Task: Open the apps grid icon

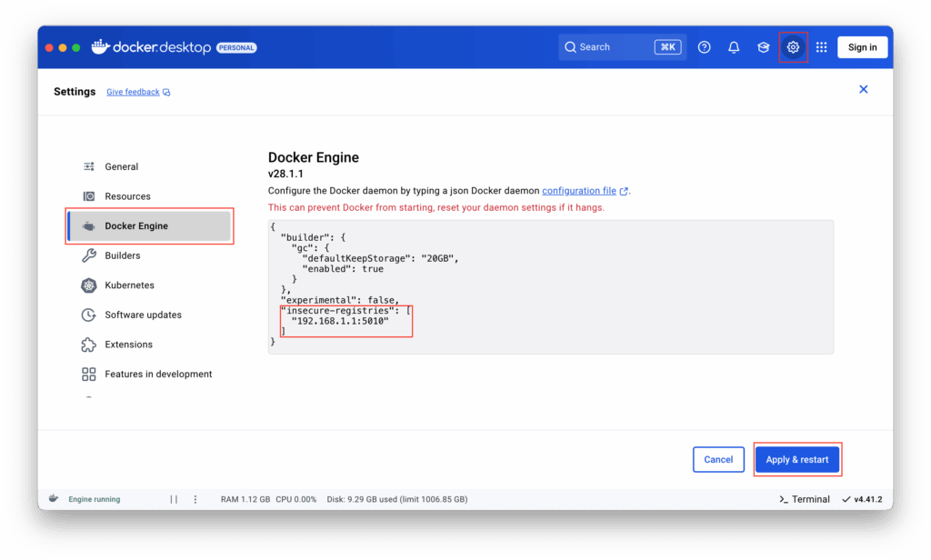Action: point(821,47)
